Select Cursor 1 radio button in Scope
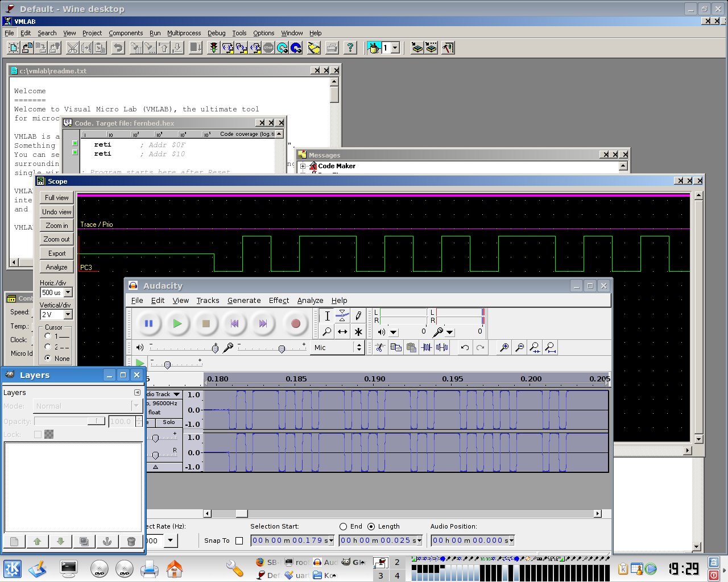The image size is (728, 582). [48, 336]
